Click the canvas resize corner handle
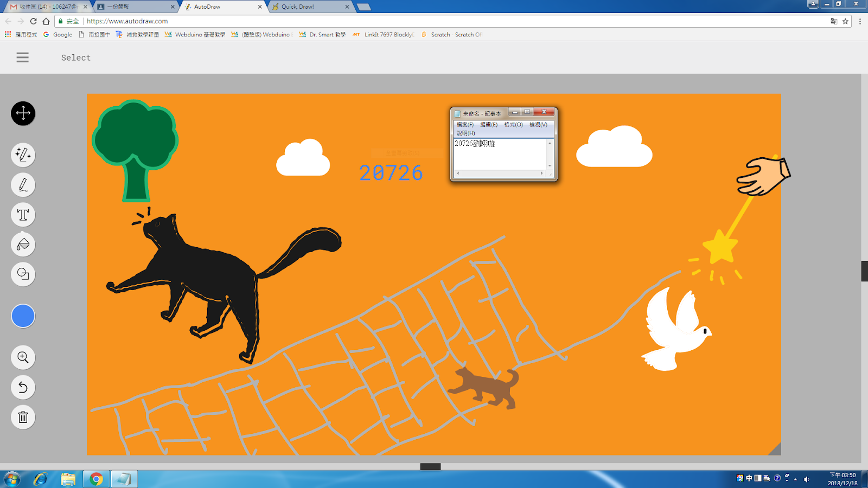Image resolution: width=868 pixels, height=488 pixels. pos(775,449)
